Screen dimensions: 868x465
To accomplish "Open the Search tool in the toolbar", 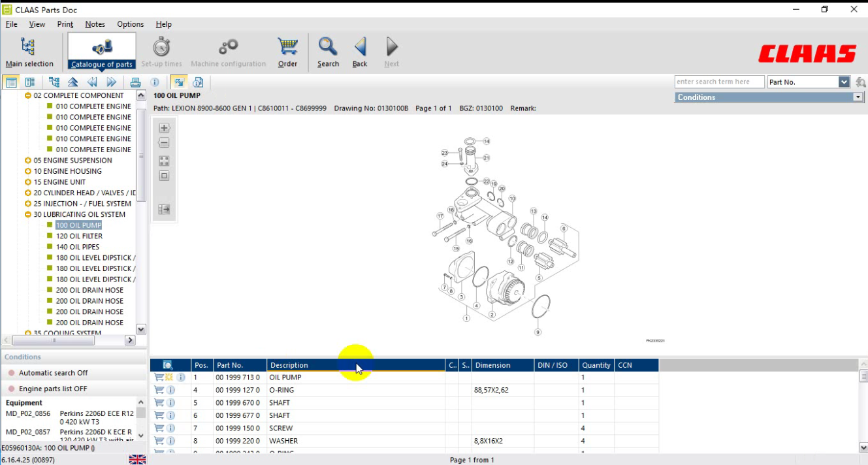I will coord(328,52).
